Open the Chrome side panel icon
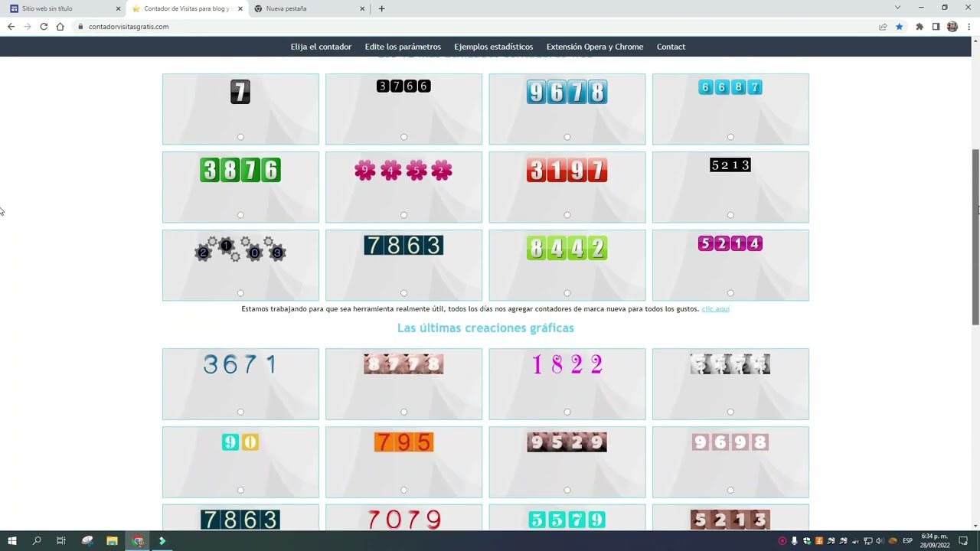Image resolution: width=980 pixels, height=551 pixels. coord(936,26)
